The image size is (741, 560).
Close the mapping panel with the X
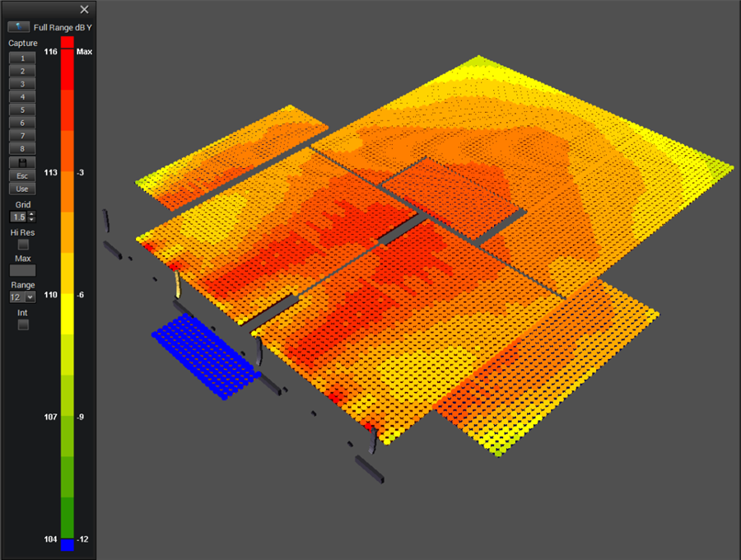84,9
